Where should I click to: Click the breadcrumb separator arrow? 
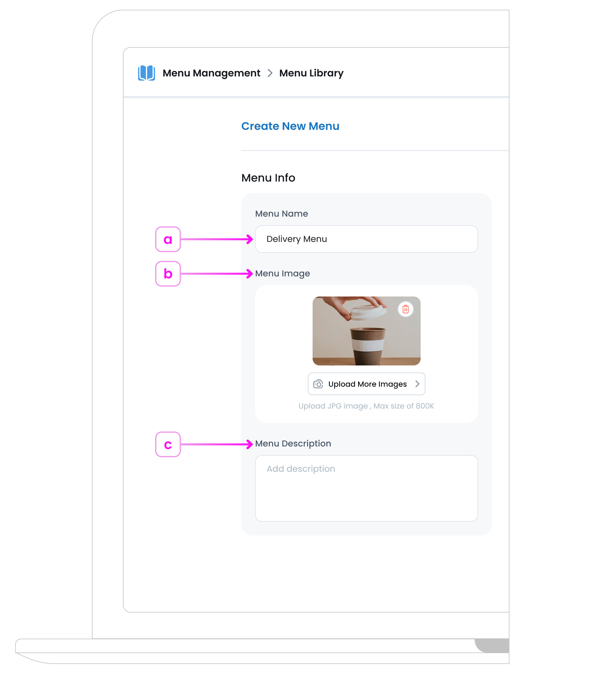(270, 73)
